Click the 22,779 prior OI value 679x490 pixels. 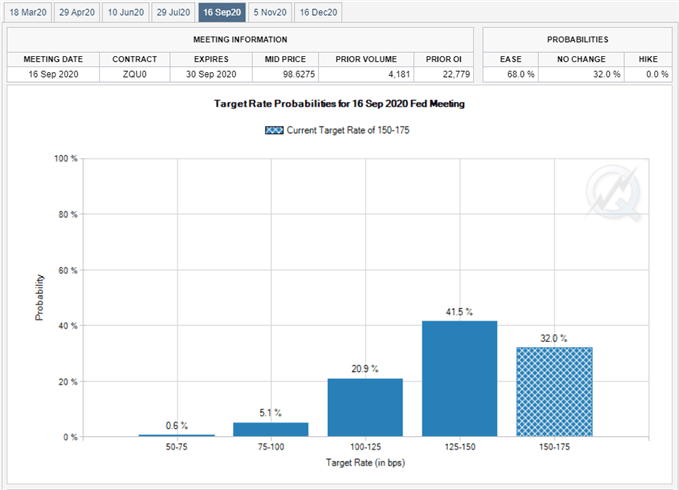tap(456, 74)
